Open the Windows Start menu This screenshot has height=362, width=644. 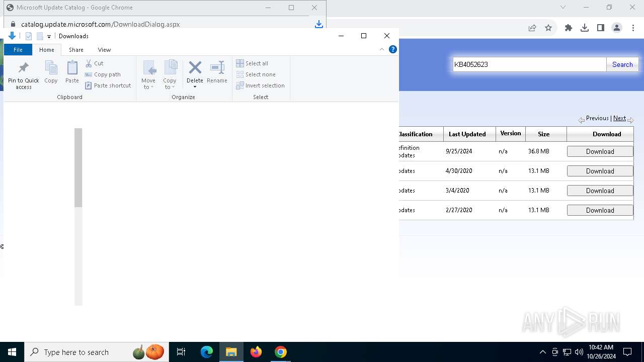pos(12,352)
